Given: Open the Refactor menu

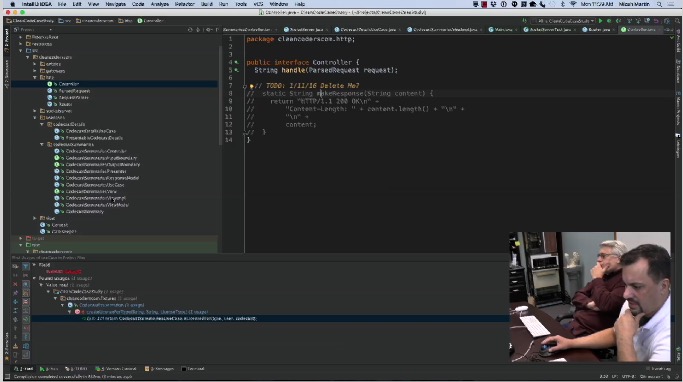Looking at the screenshot, I should (185, 4).
